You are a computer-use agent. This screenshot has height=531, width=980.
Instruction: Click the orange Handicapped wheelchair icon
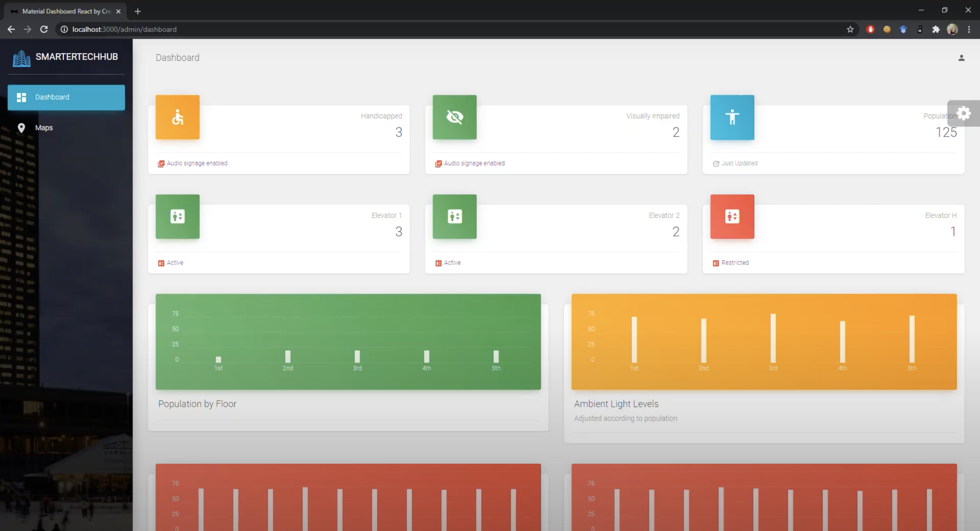(x=177, y=117)
